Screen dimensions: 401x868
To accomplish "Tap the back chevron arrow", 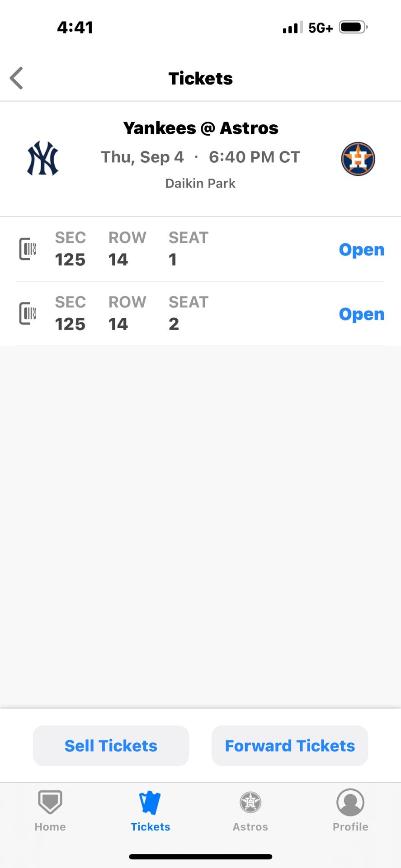I will (17, 78).
